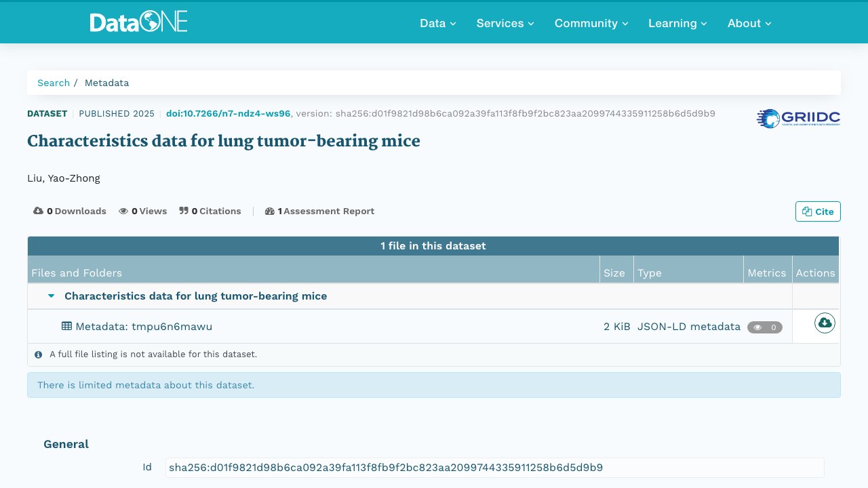Open the Data dropdown menu
This screenshot has height=488, width=868.
438,23
